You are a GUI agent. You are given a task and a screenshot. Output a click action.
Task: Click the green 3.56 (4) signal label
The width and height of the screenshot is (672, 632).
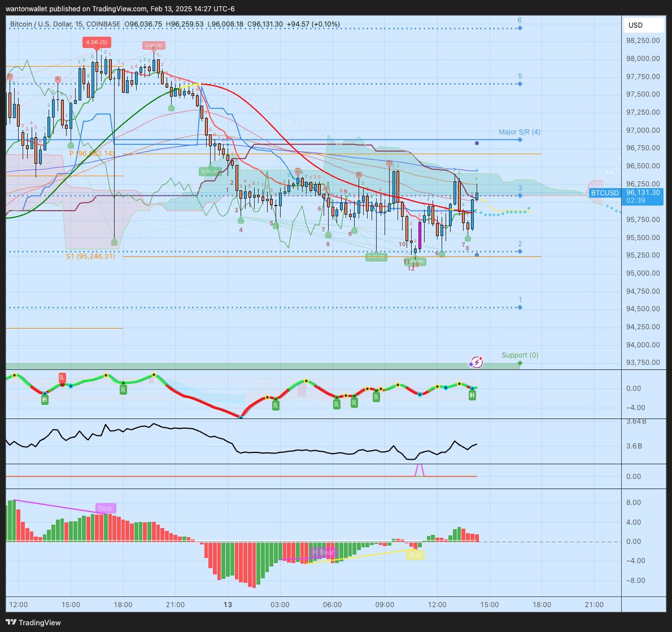point(210,172)
